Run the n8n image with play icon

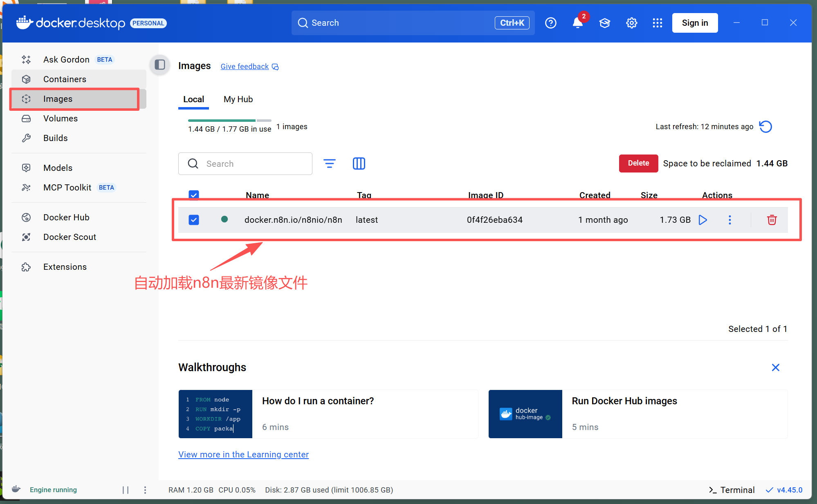703,220
